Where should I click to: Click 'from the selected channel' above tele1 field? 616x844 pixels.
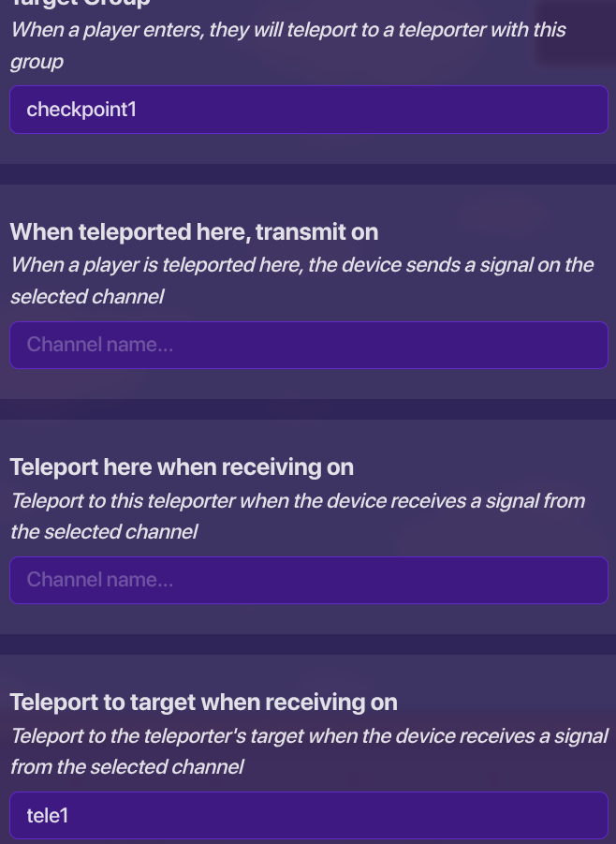point(126,767)
